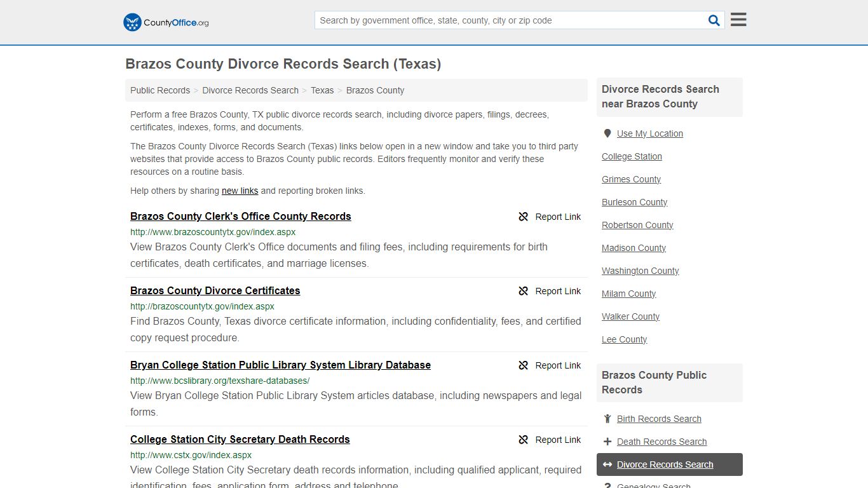Click the CountyOffice.org logo
Viewport: 868px width, 488px height.
(x=166, y=22)
